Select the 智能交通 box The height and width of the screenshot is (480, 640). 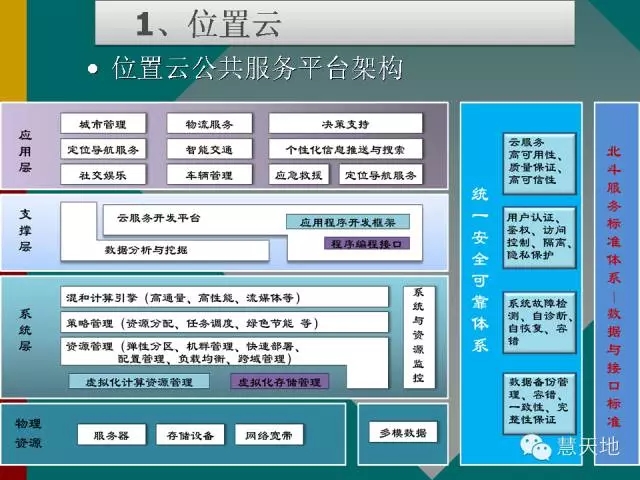click(x=208, y=150)
